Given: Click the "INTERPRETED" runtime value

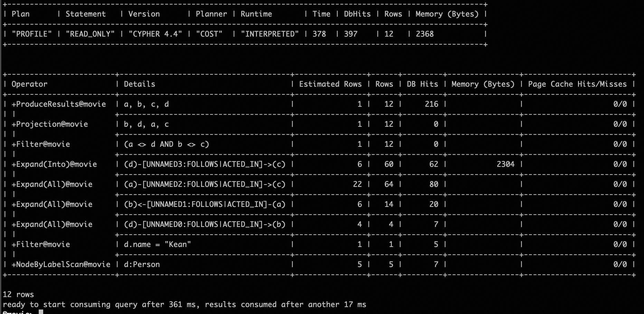Looking at the screenshot, I should coord(269,34).
